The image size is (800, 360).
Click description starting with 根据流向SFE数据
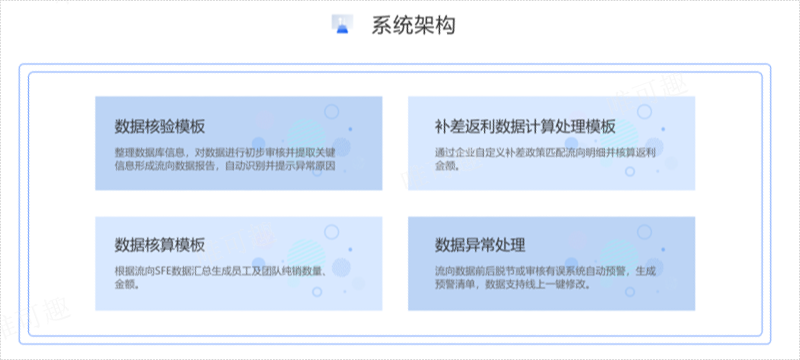pyautogui.click(x=220, y=278)
